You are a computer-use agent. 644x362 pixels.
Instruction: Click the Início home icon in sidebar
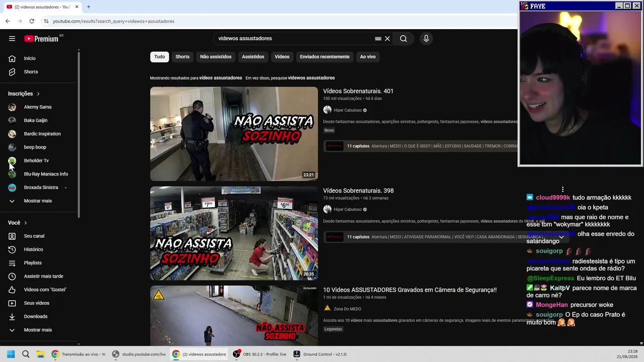tap(12, 58)
